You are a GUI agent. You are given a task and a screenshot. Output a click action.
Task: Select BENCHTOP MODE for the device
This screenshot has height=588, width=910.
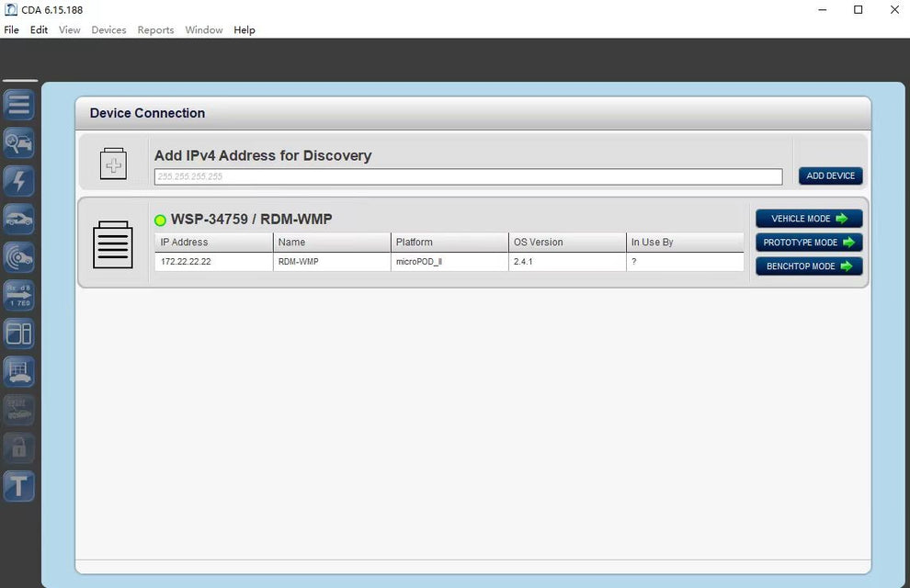click(808, 266)
